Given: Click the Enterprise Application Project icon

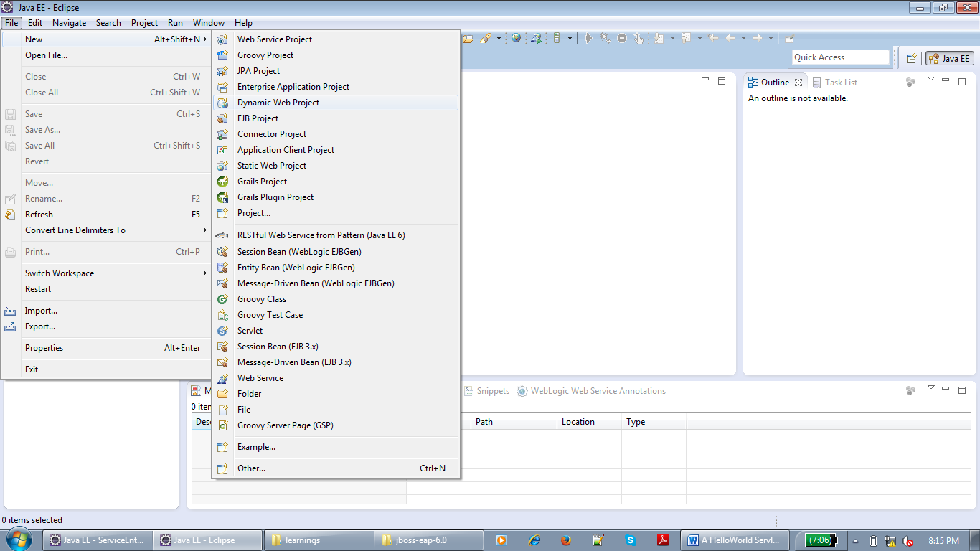Looking at the screenshot, I should [x=223, y=87].
